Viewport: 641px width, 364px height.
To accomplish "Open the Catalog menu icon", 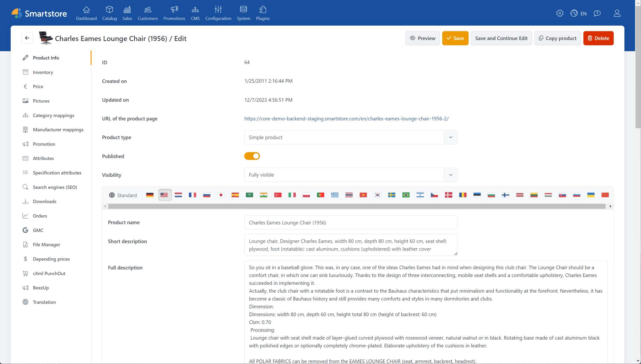I will (x=109, y=13).
